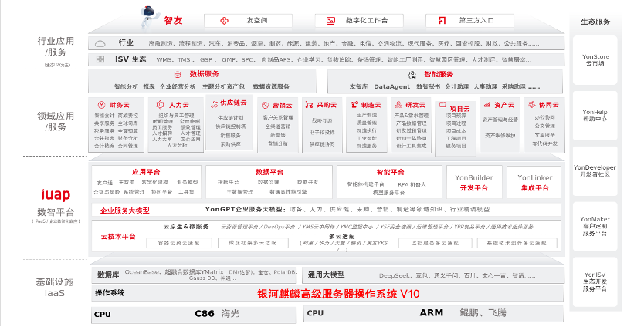Open the 第三方入口 entry box
The height and width of the screenshot is (327, 644).
(469, 21)
